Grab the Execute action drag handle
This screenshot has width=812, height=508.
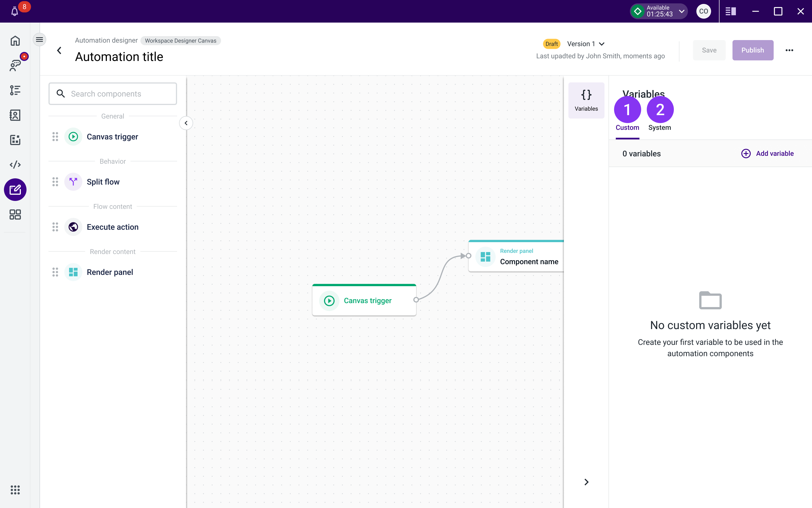click(x=55, y=227)
